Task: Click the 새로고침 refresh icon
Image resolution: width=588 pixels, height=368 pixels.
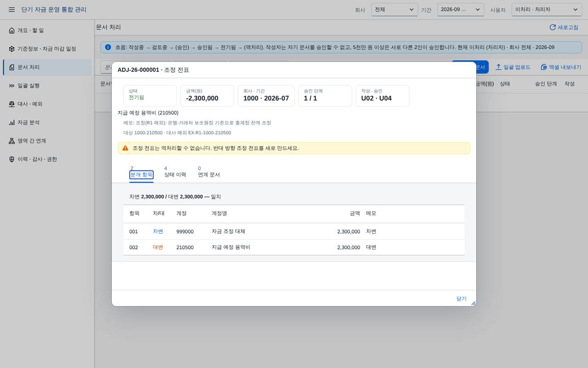Action: 553,28
